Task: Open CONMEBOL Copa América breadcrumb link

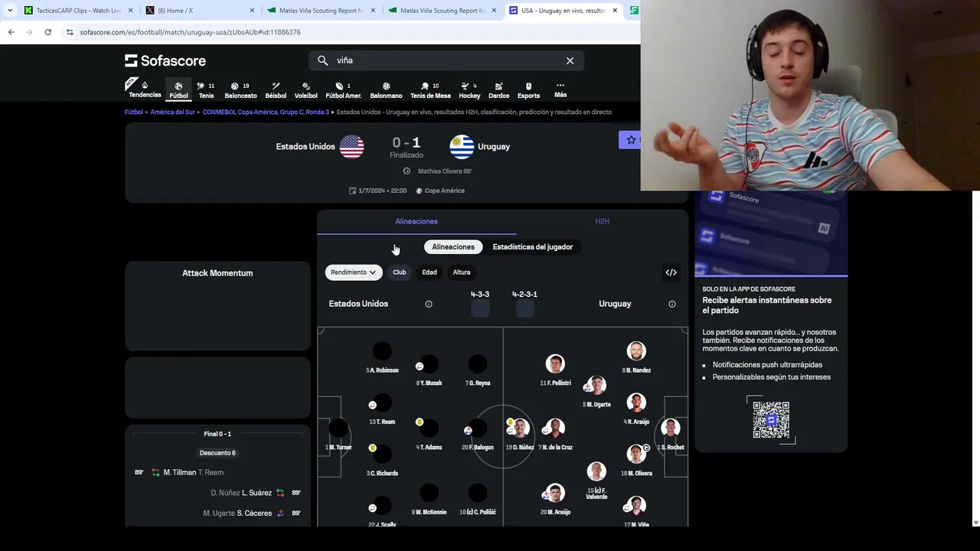Action: pos(266,112)
